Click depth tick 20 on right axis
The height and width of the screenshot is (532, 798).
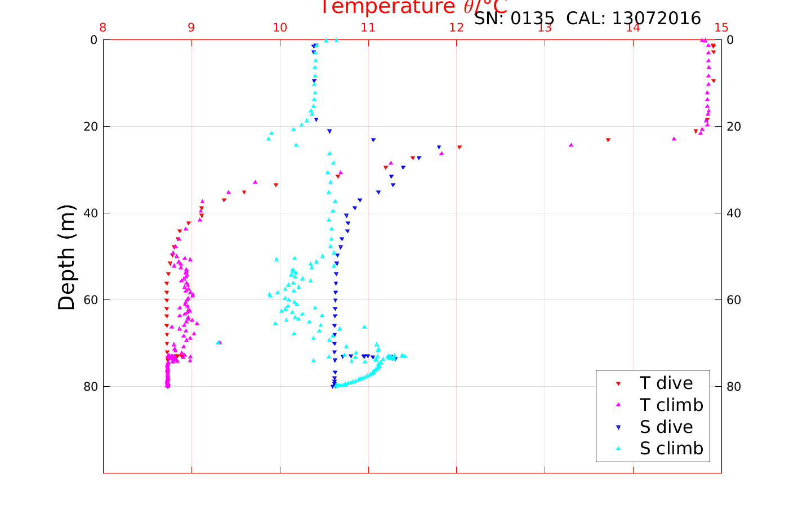tap(734, 127)
